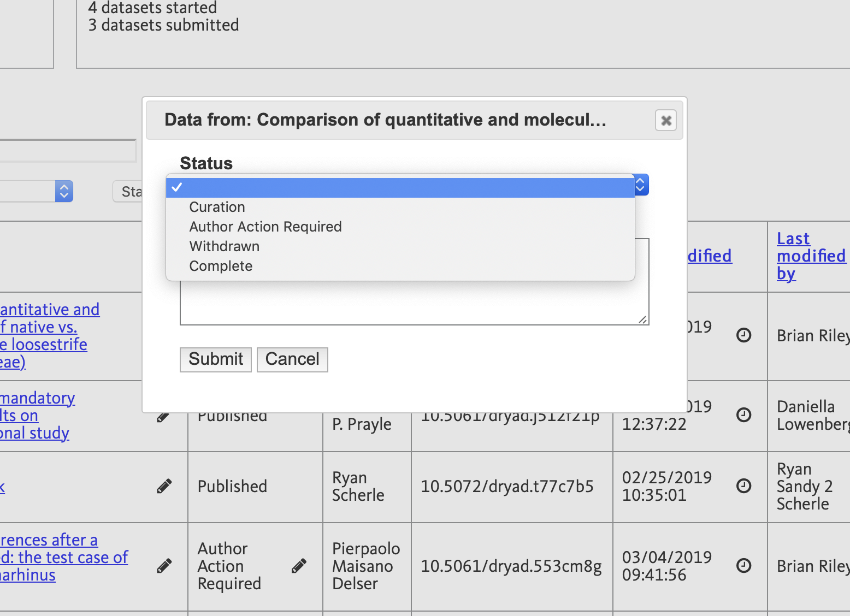
Task: Select Curation from the status dropdown
Action: [217, 207]
